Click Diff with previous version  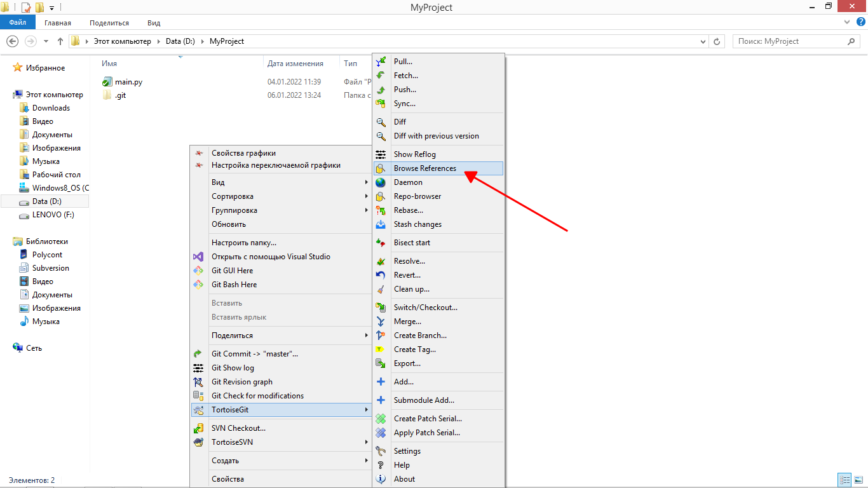pyautogui.click(x=438, y=136)
